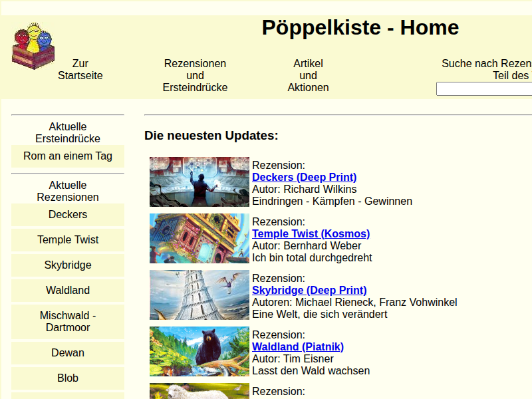Click the Pöppelkiste logo with three pawns
532x399 pixels.
(33, 46)
